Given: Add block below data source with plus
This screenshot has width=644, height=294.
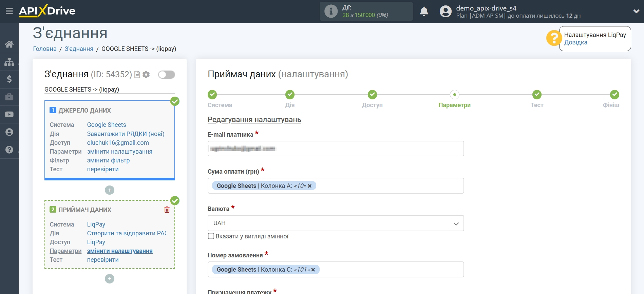Looking at the screenshot, I should pos(110,190).
